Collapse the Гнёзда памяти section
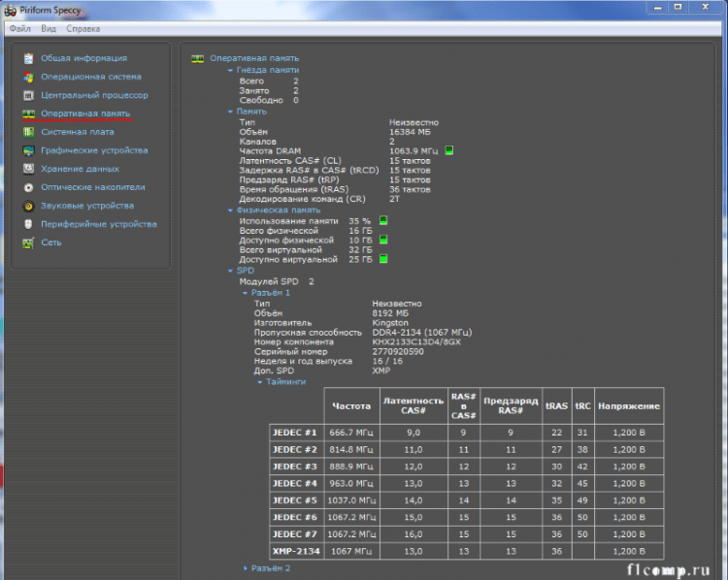Viewport: 728px width, 580px height. [230, 70]
